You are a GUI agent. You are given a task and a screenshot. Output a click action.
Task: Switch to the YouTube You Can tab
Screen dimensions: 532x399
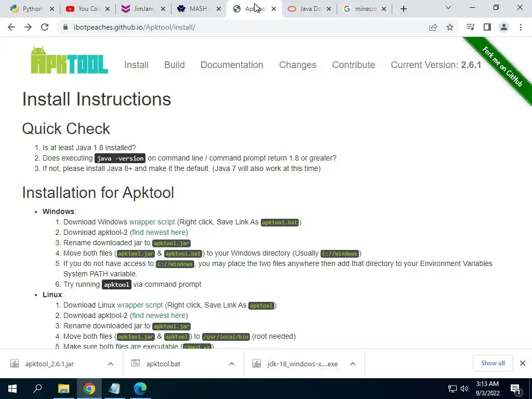(84, 9)
